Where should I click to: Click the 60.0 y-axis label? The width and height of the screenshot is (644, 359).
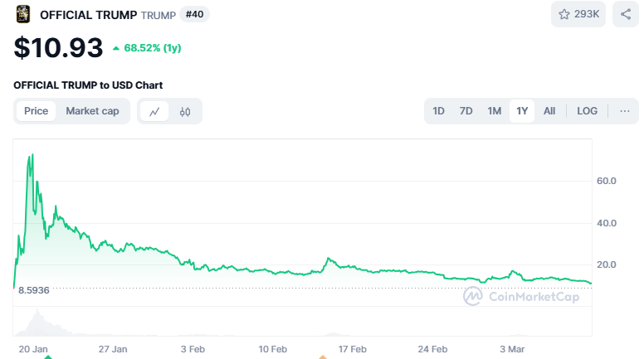click(606, 181)
